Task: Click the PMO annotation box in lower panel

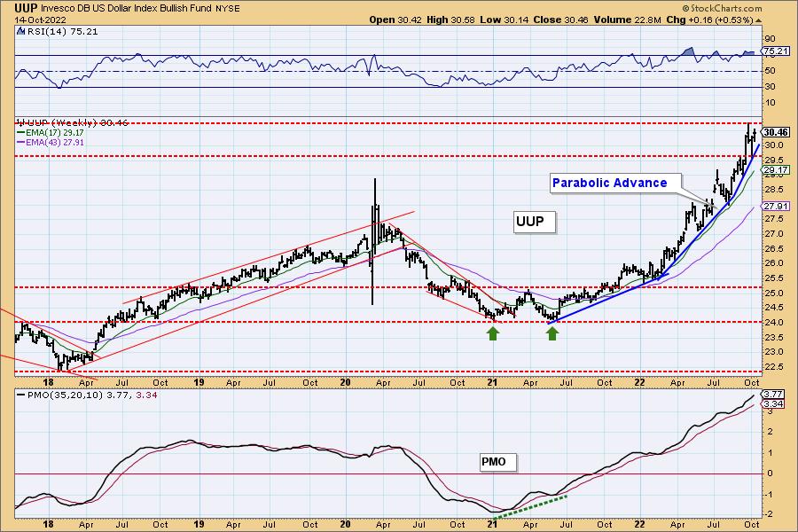Action: (497, 462)
